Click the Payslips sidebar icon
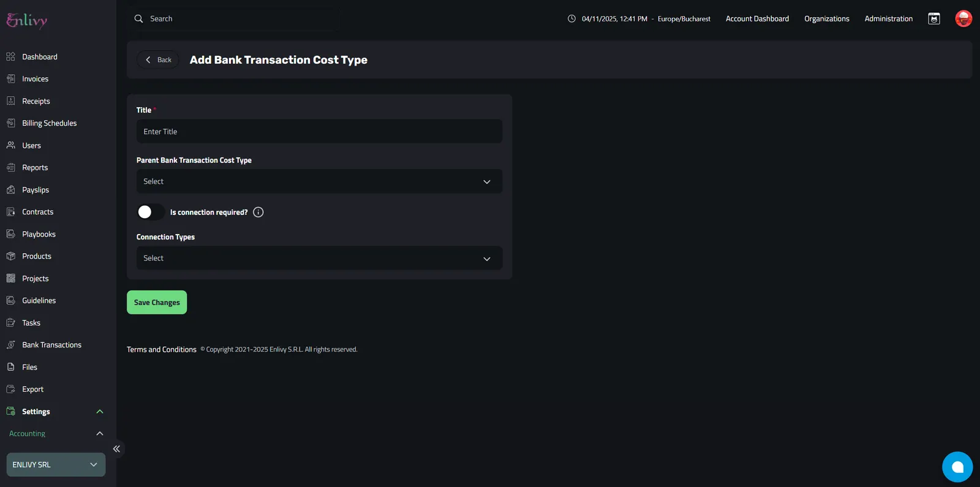The width and height of the screenshot is (980, 487). (x=10, y=190)
